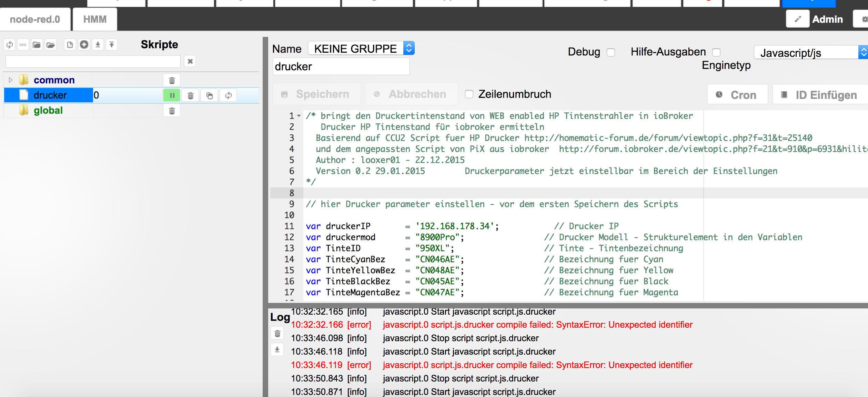The image size is (868, 397).
Task: Clear the log with trash icon
Action: coord(277,334)
